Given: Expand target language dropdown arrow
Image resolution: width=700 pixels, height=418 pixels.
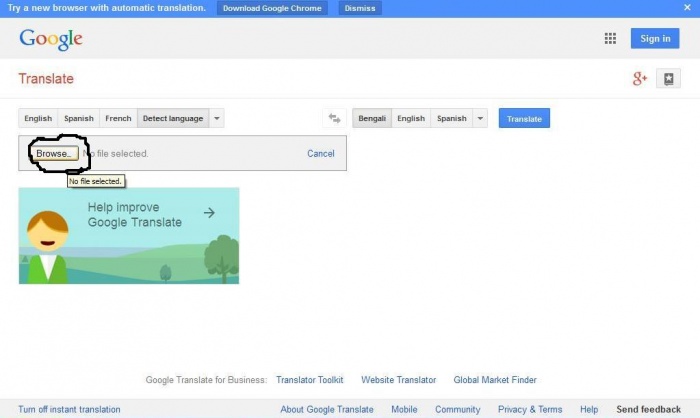Looking at the screenshot, I should tap(480, 118).
